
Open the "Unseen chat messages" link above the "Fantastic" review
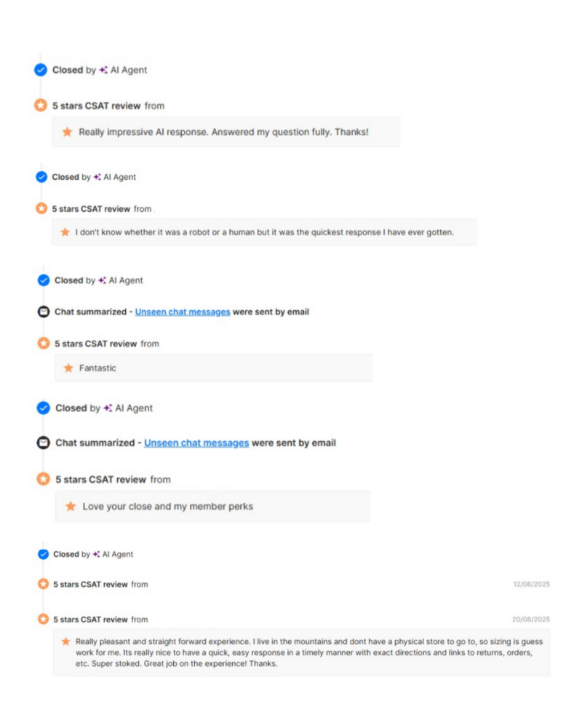click(183, 312)
